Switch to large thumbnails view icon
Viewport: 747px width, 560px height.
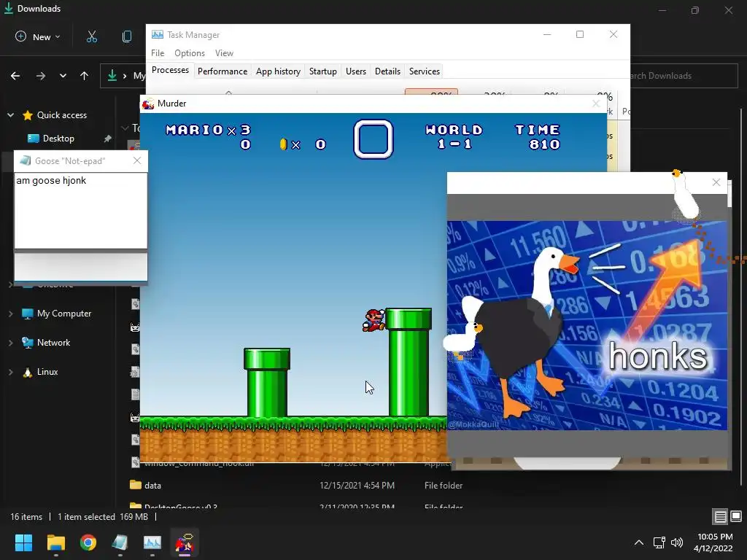(736, 516)
